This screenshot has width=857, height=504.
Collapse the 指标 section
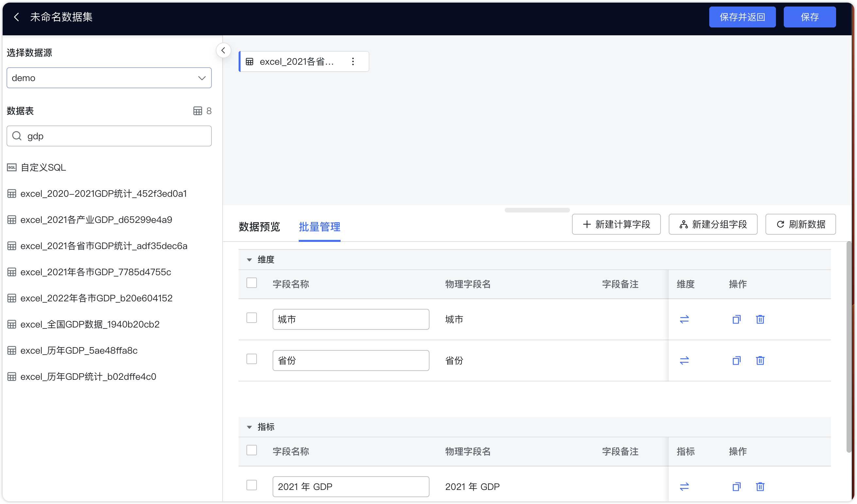pyautogui.click(x=249, y=427)
